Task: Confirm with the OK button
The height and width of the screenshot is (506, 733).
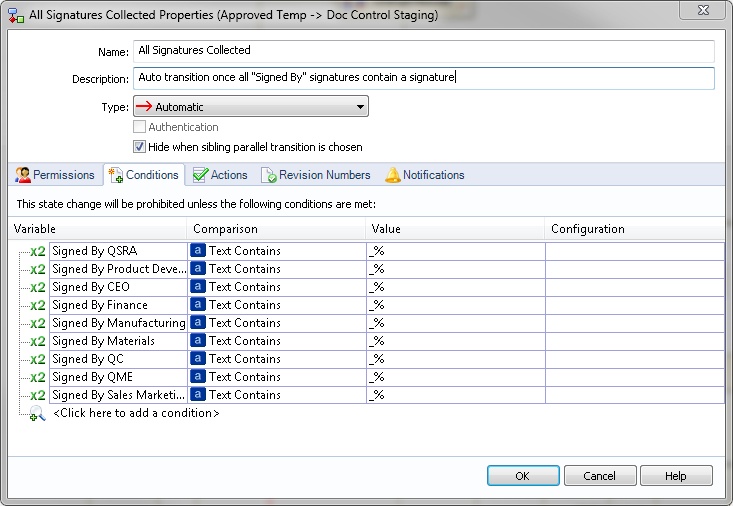Action: point(523,476)
